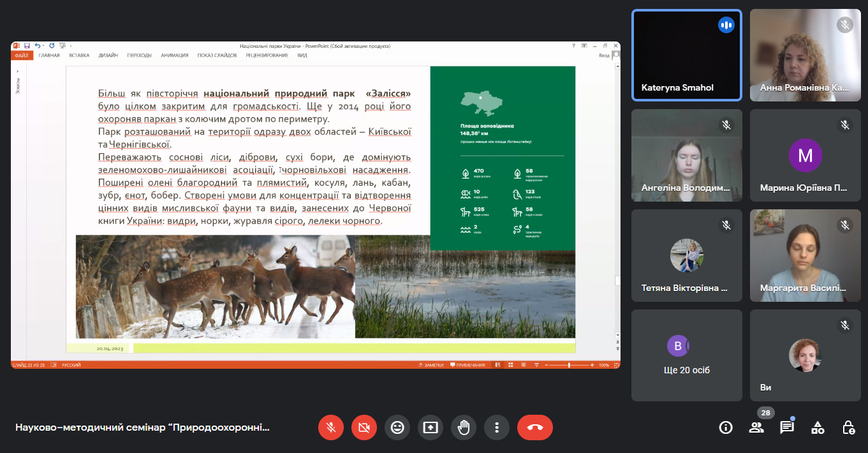Open the participants list panel
The image size is (868, 453).
pos(756,427)
